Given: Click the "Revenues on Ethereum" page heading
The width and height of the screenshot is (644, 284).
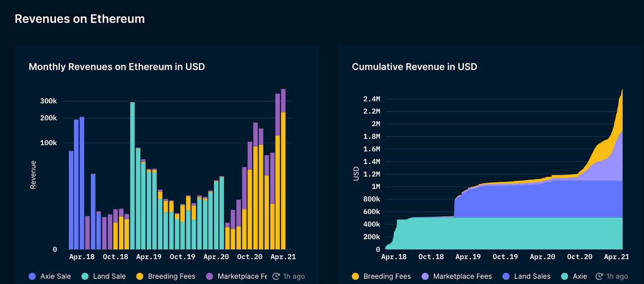Looking at the screenshot, I should 80,19.
